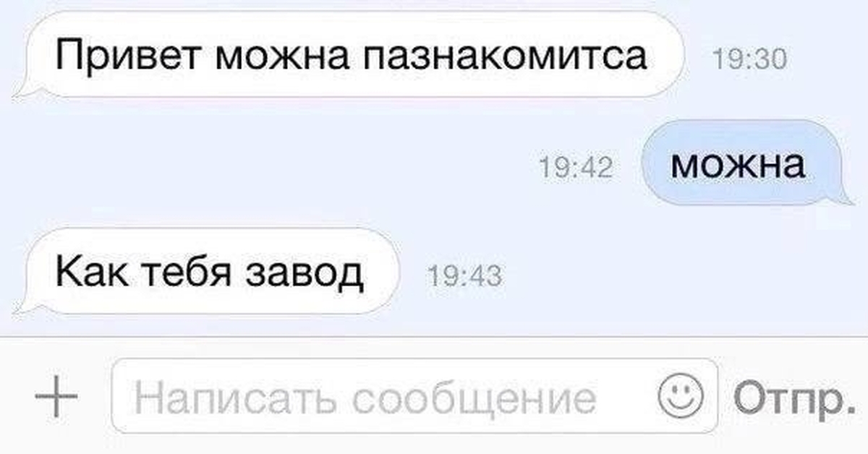This screenshot has width=868, height=454.
Task: Click the tail of the blue outgoing bubble
Action: pos(843,195)
